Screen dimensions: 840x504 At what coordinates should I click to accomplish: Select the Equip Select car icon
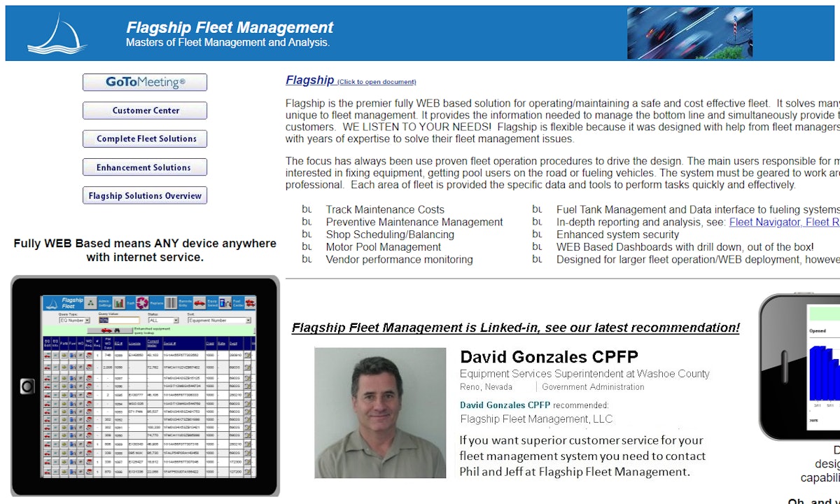(x=199, y=302)
